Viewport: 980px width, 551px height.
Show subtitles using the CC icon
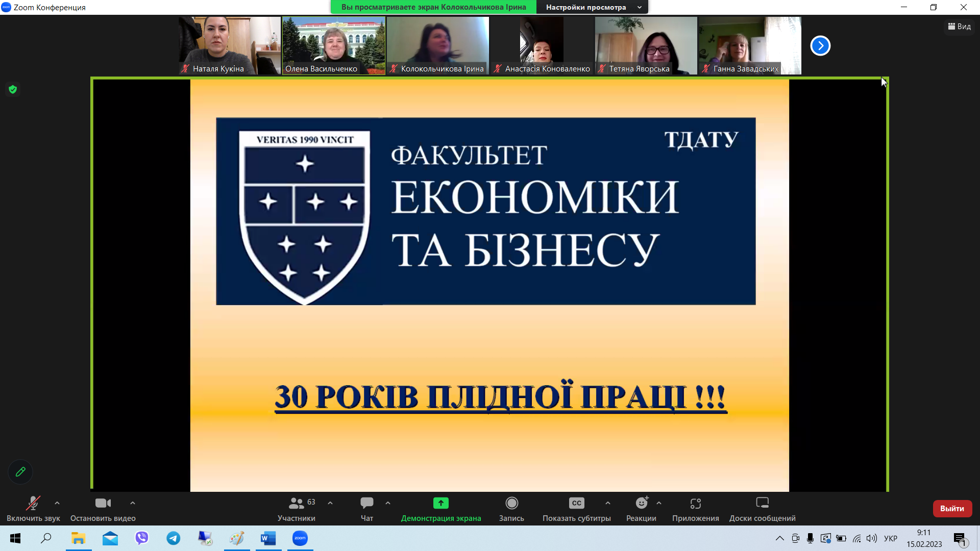pyautogui.click(x=576, y=504)
